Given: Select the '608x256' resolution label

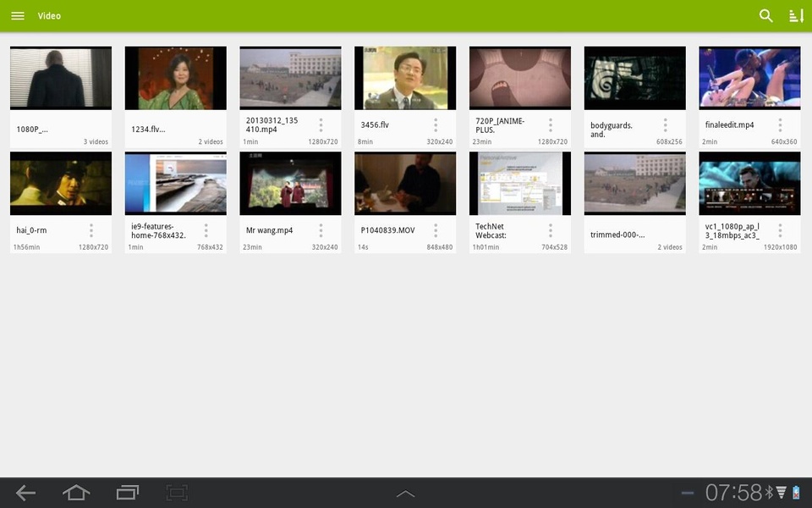Looking at the screenshot, I should (x=669, y=141).
